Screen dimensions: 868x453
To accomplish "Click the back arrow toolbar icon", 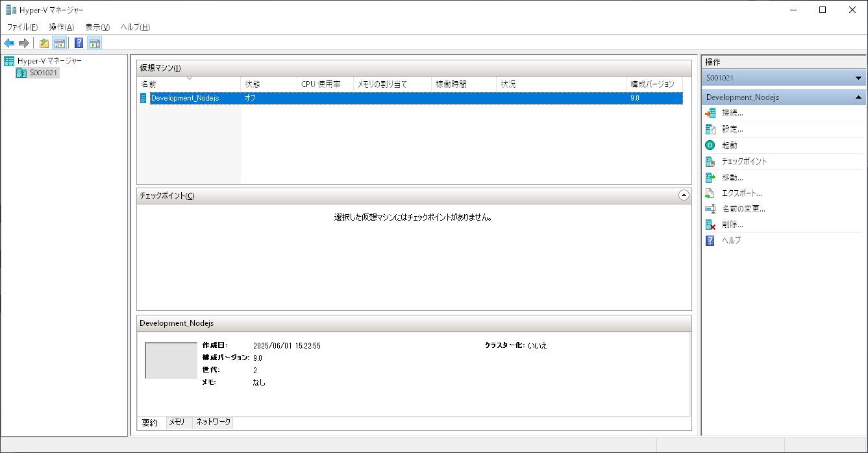I will (x=9, y=43).
